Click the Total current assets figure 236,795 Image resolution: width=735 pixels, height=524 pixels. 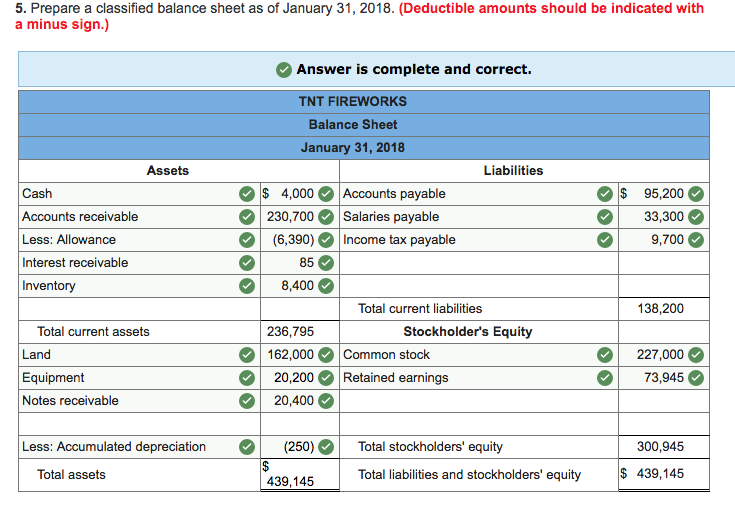pyautogui.click(x=290, y=332)
